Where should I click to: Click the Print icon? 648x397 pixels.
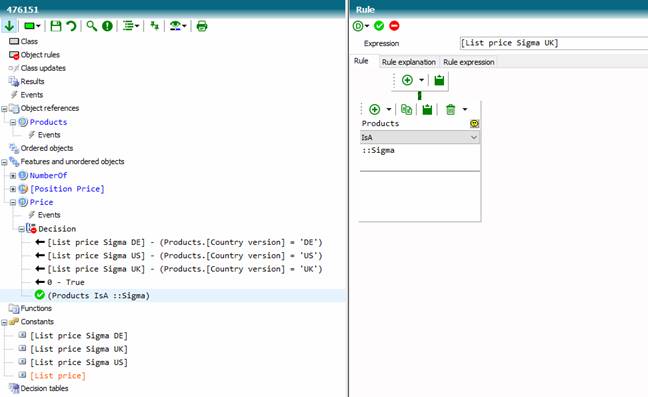202,26
